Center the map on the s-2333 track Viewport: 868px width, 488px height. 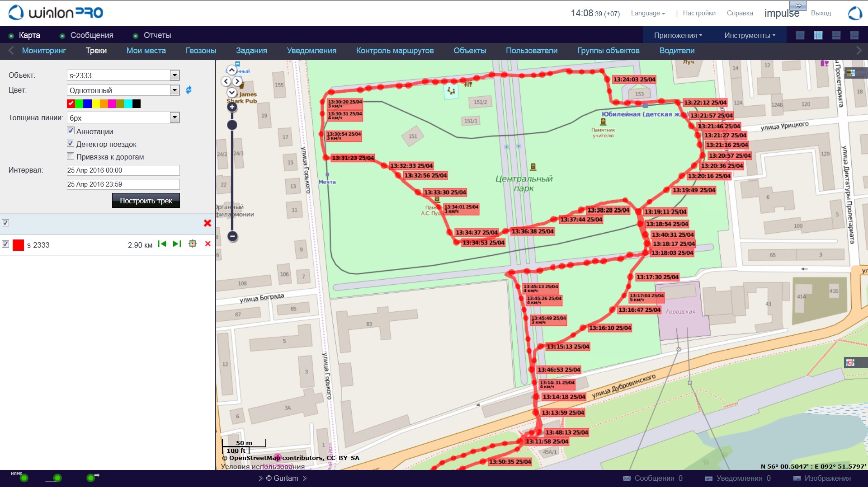click(x=193, y=244)
